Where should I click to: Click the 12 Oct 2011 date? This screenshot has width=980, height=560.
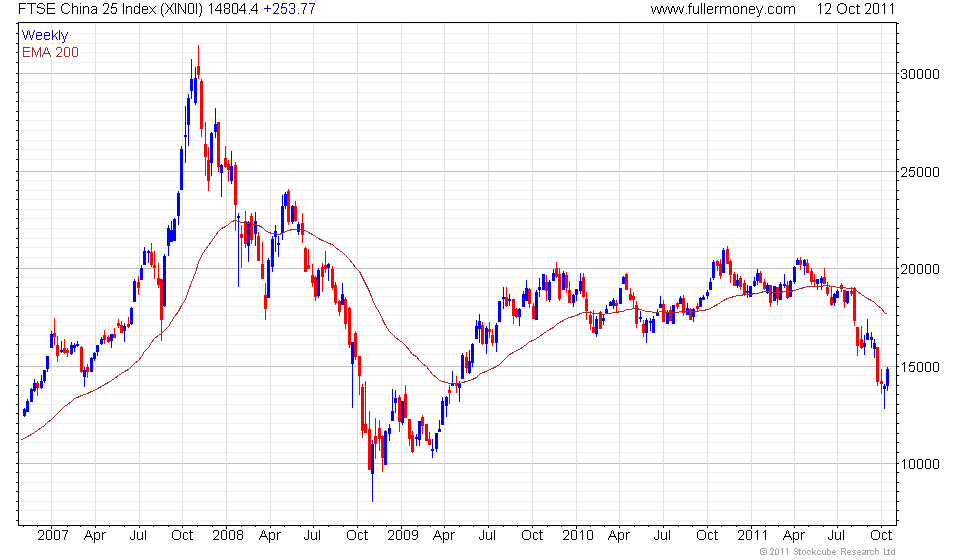tap(856, 9)
